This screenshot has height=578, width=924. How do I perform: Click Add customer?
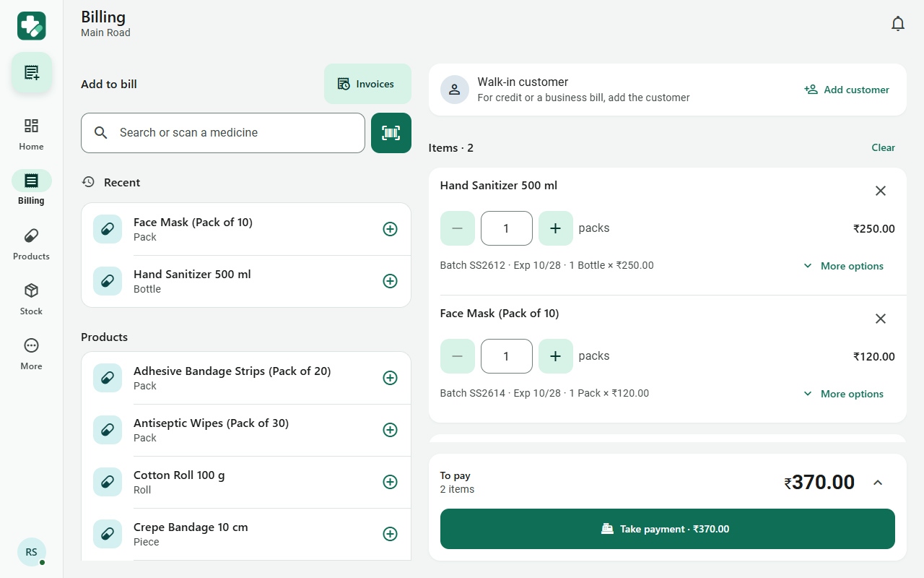[847, 90]
